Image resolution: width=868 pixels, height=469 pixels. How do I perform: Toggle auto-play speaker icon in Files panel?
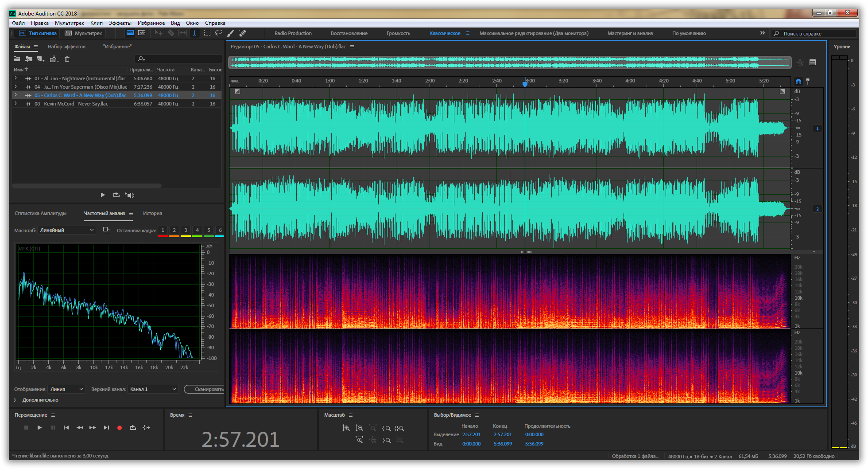(x=130, y=195)
